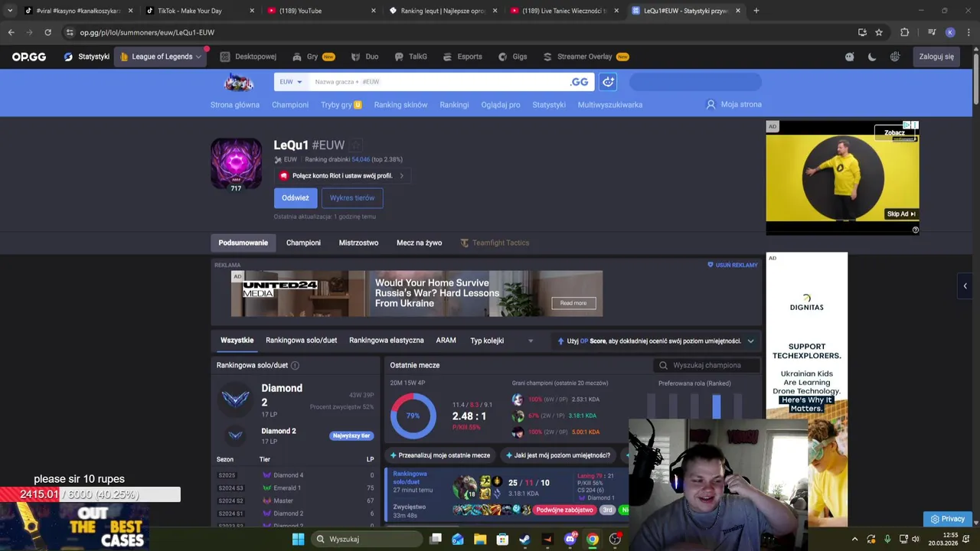Open the Championi navigation link
Image resolution: width=980 pixels, height=551 pixels.
click(x=290, y=105)
